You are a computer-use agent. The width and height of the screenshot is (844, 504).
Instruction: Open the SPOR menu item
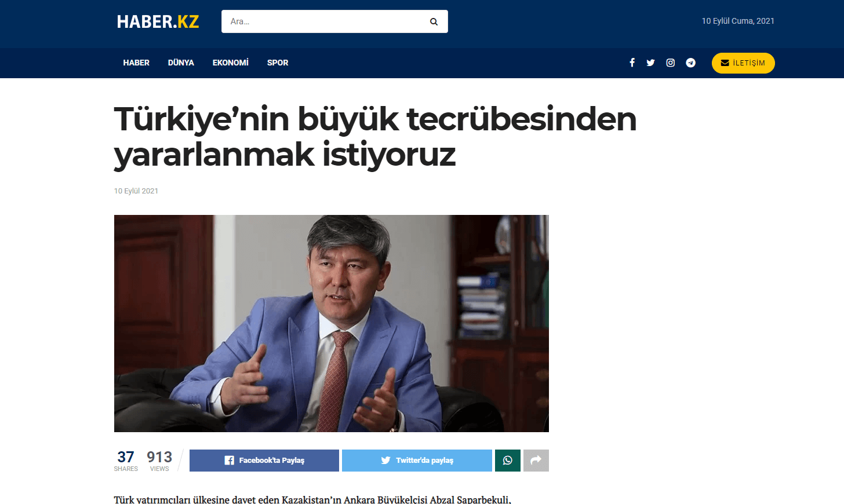(x=278, y=63)
